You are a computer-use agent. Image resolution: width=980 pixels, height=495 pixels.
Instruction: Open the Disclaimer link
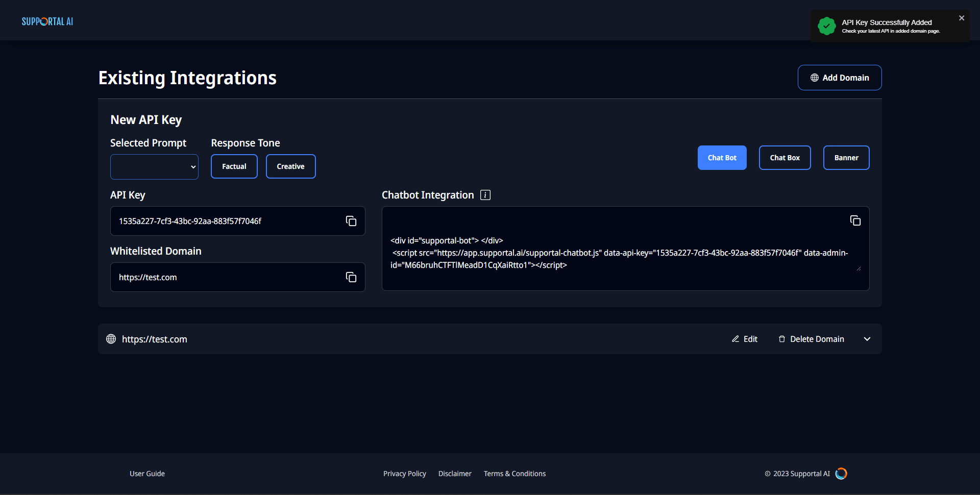click(455, 474)
